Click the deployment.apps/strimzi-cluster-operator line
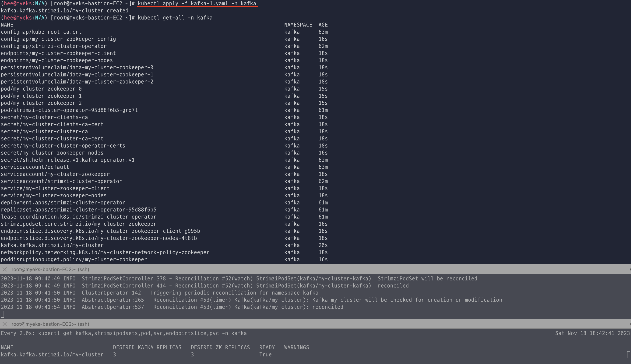The height and width of the screenshot is (364, 631). [x=63, y=202]
